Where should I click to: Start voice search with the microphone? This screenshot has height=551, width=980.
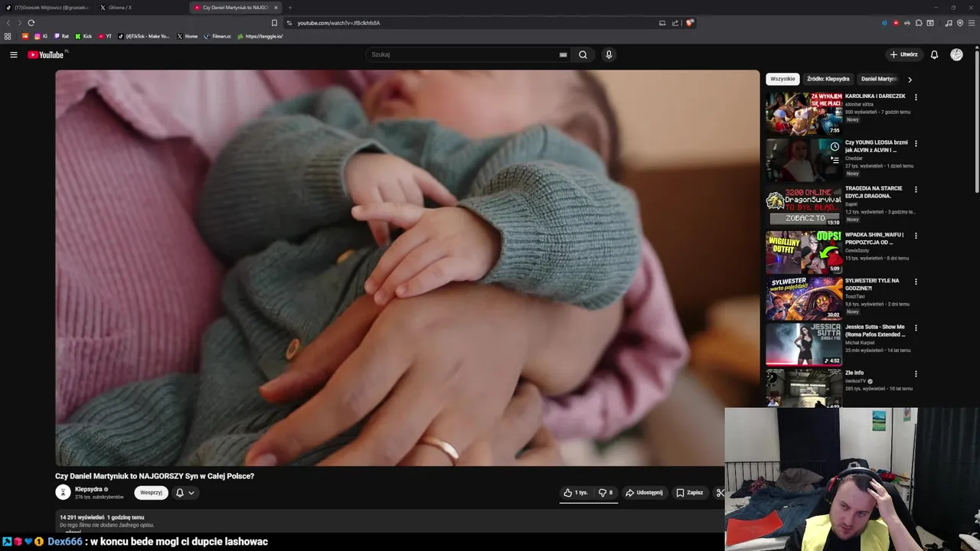tap(609, 54)
